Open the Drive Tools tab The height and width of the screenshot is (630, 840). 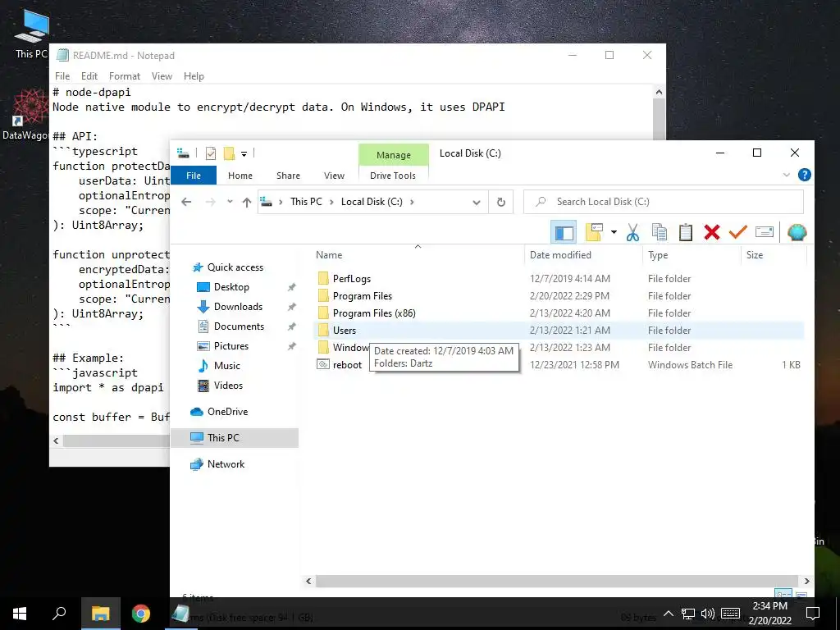click(393, 176)
